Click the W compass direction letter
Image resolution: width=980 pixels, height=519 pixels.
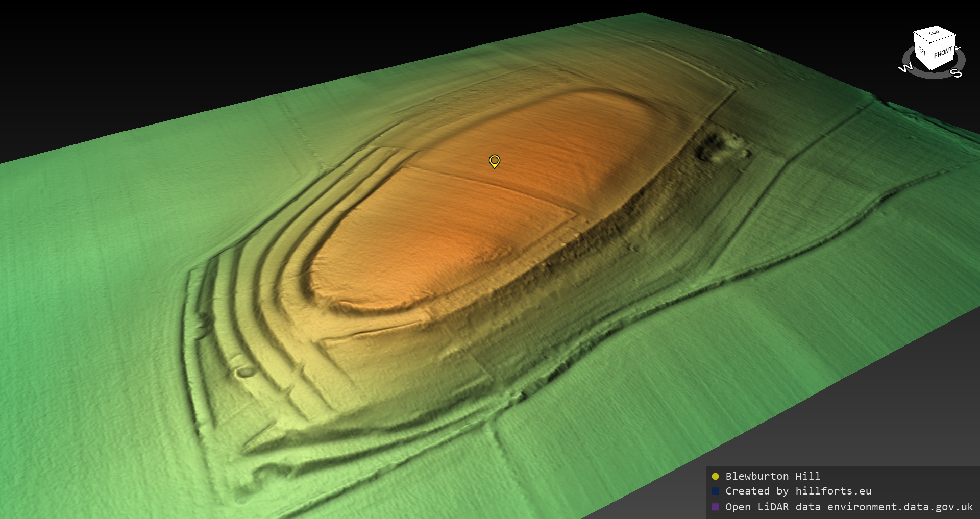pos(905,68)
